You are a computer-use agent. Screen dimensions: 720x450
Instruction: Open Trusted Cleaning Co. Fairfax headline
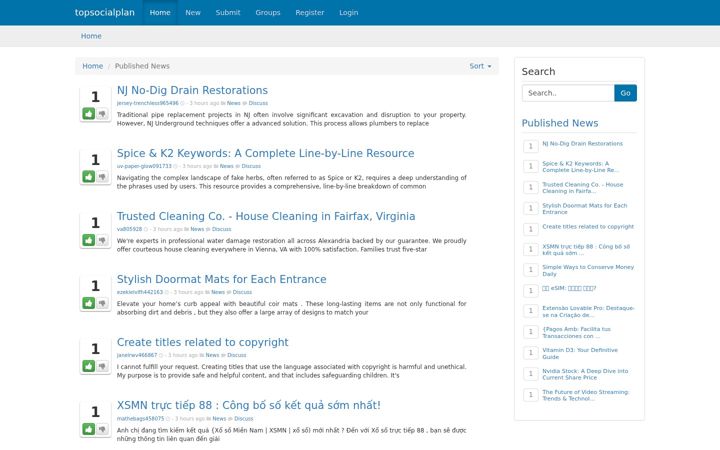(x=266, y=216)
